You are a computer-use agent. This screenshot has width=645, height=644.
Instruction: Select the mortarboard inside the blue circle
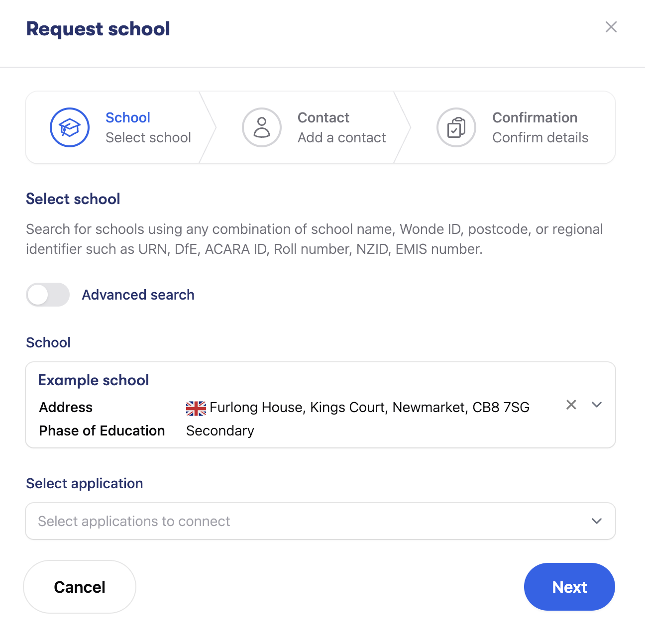coord(70,127)
